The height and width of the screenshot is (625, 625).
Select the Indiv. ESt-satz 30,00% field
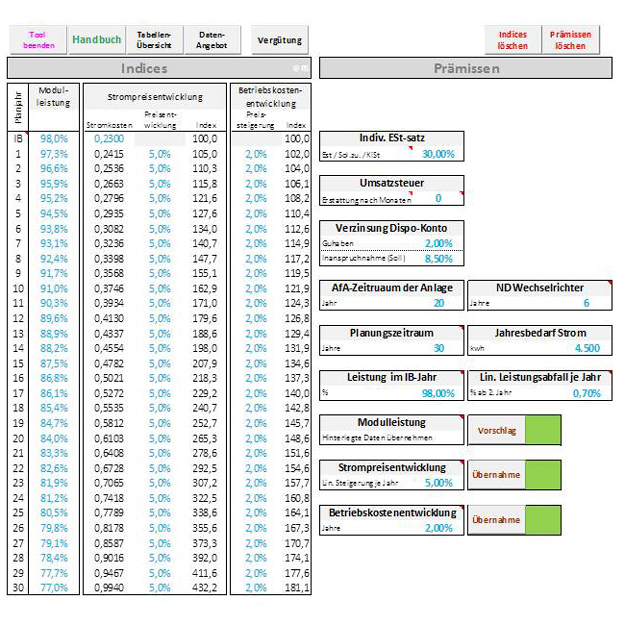click(437, 154)
